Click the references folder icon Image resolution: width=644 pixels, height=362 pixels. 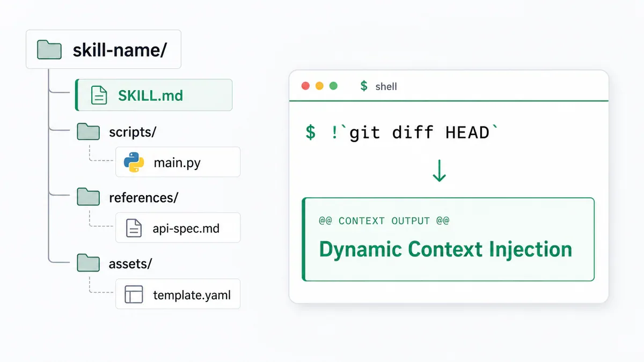pos(89,197)
